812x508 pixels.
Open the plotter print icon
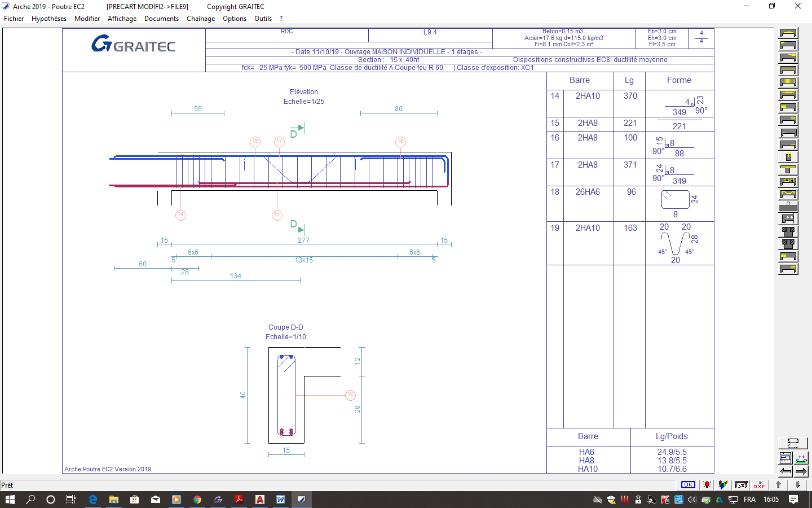coord(741,485)
